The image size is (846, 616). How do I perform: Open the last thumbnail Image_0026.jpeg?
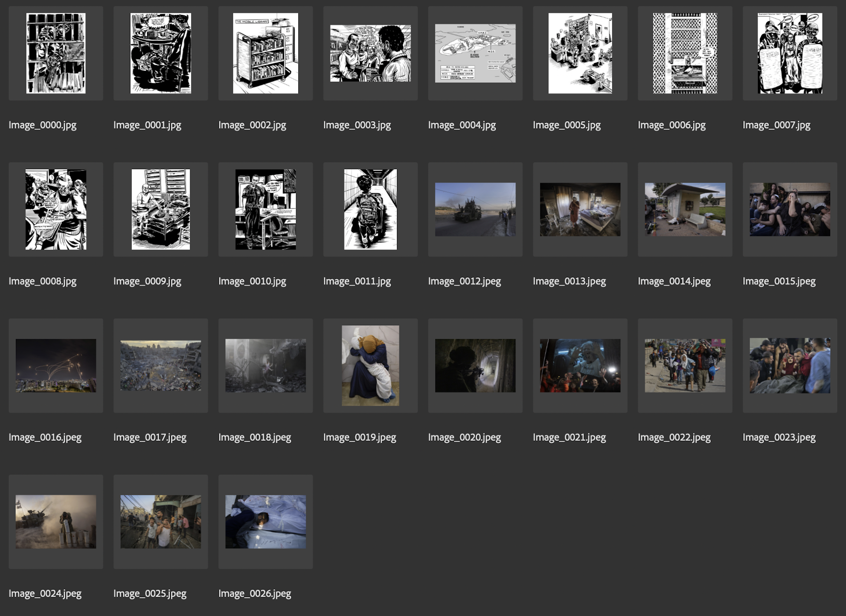[265, 521]
